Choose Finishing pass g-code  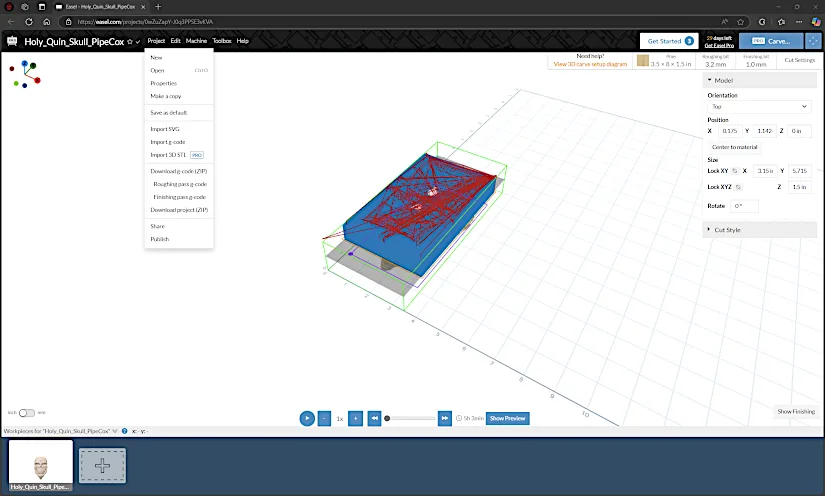coord(179,197)
